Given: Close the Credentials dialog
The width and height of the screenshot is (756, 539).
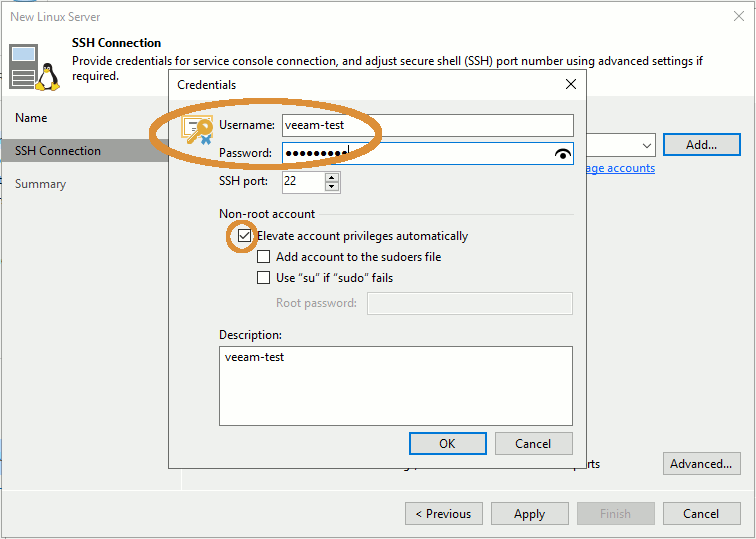Looking at the screenshot, I should point(570,85).
